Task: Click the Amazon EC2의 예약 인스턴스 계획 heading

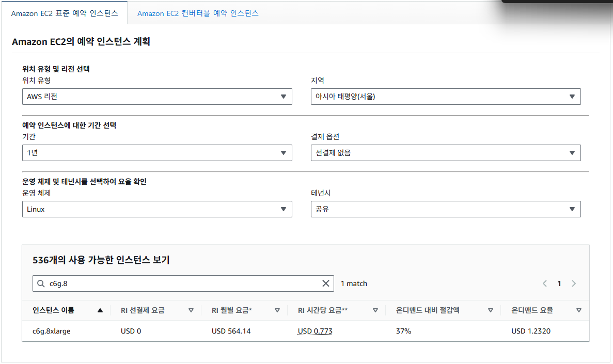Action: [x=81, y=41]
